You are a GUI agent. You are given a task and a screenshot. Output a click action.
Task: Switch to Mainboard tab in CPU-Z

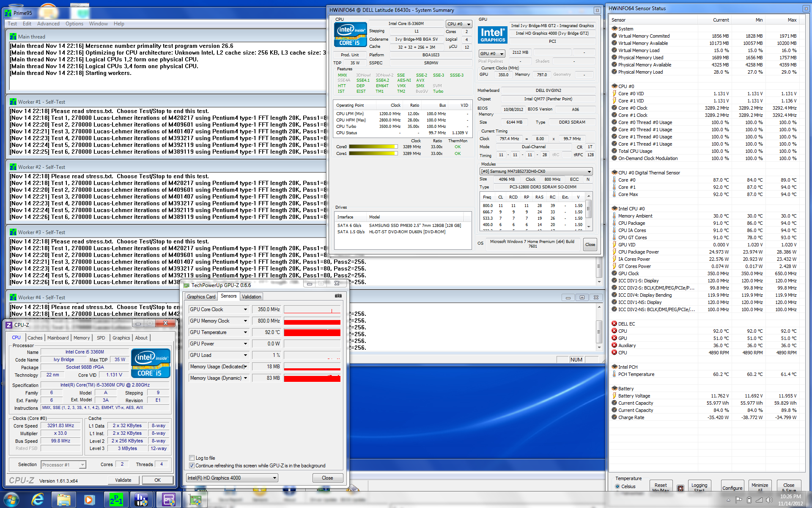point(58,338)
